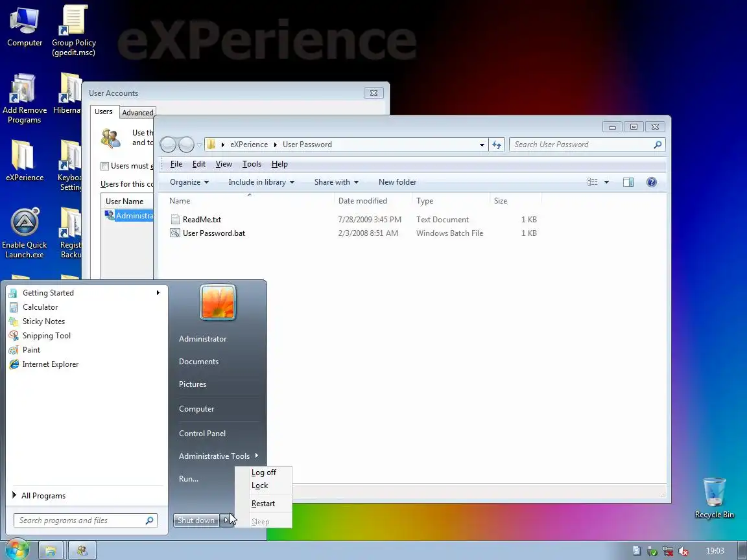
Task: Open the Share with dropdown
Action: pos(337,182)
